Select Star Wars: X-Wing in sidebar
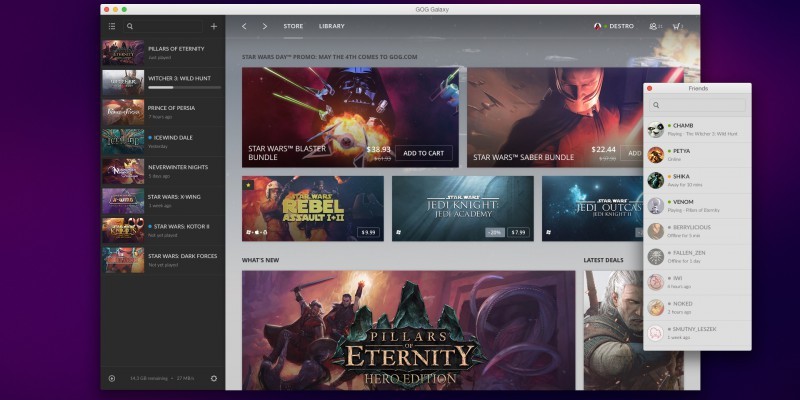 [163, 201]
